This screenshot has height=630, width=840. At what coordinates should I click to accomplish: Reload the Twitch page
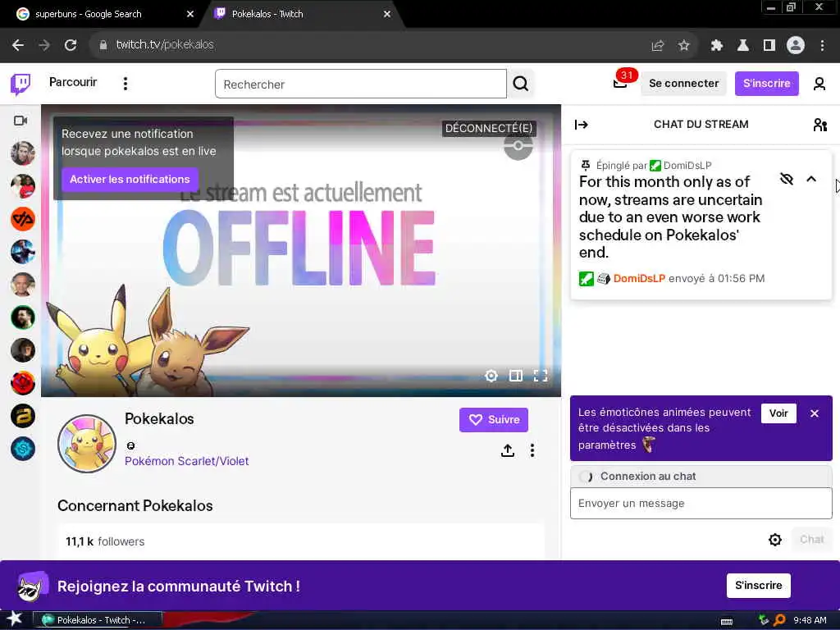tap(71, 45)
